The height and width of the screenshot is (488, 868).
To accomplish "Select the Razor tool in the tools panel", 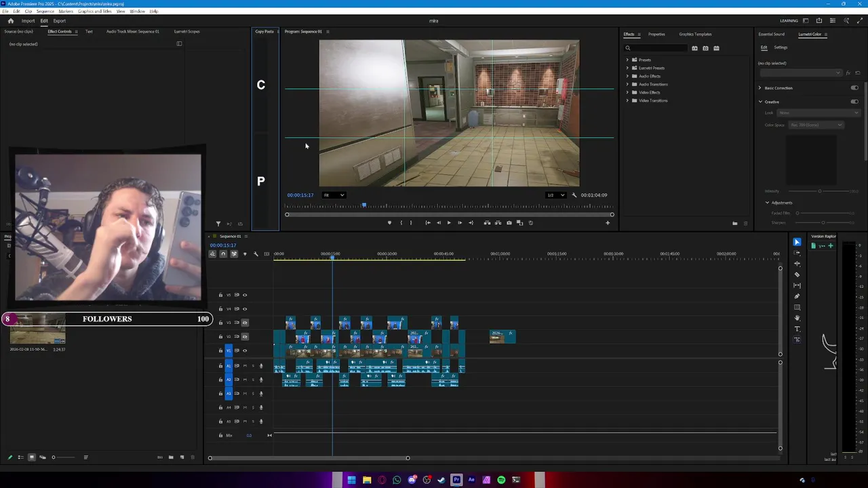I will [x=797, y=274].
